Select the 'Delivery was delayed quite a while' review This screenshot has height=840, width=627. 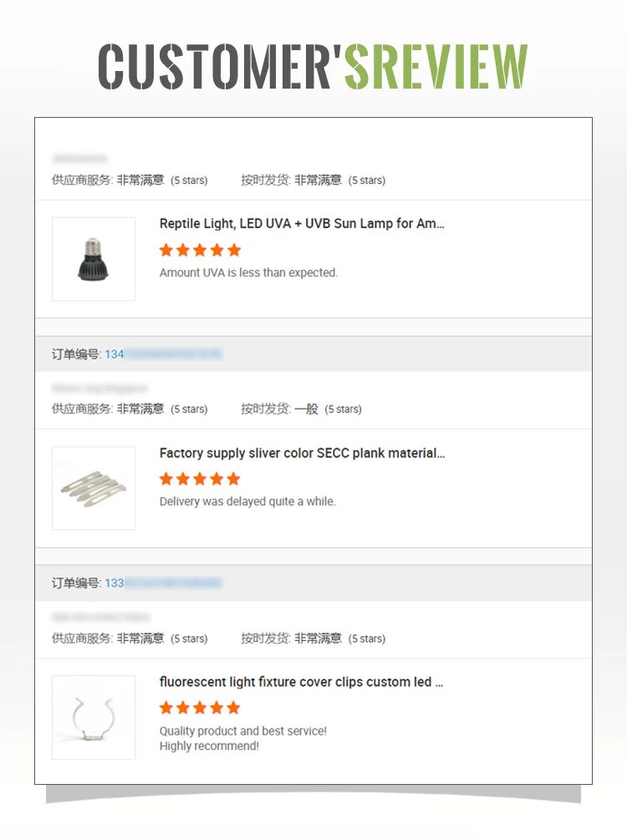tap(247, 501)
